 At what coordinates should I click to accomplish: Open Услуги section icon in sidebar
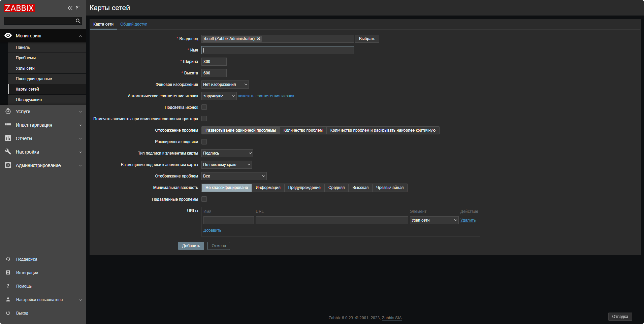pyautogui.click(x=8, y=111)
